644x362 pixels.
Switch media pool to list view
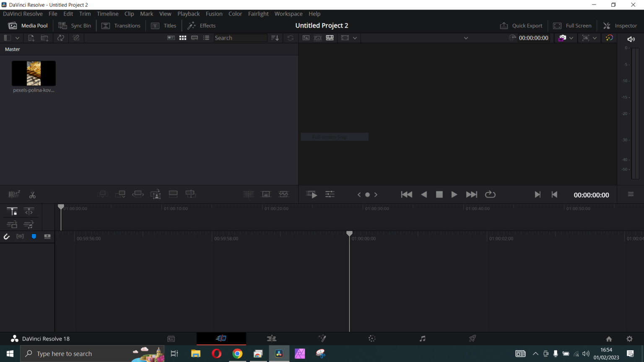click(x=206, y=38)
